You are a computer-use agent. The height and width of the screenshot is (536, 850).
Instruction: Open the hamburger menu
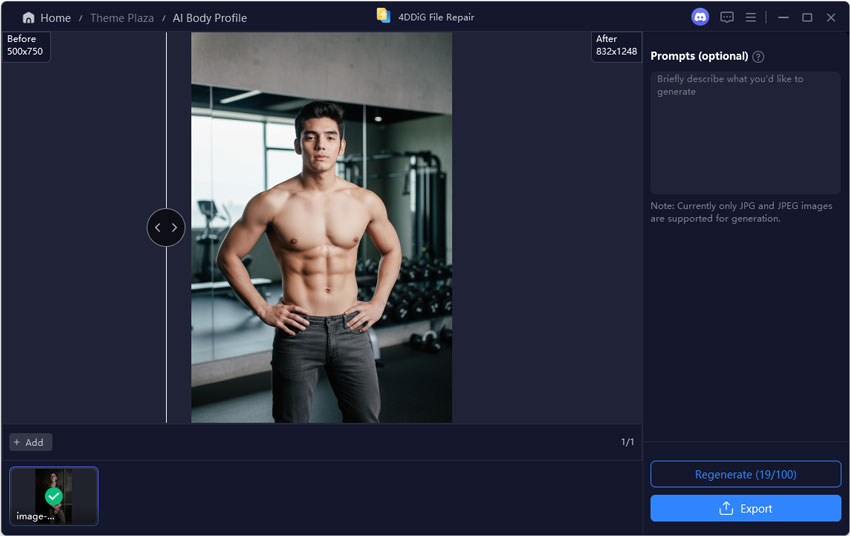point(751,17)
